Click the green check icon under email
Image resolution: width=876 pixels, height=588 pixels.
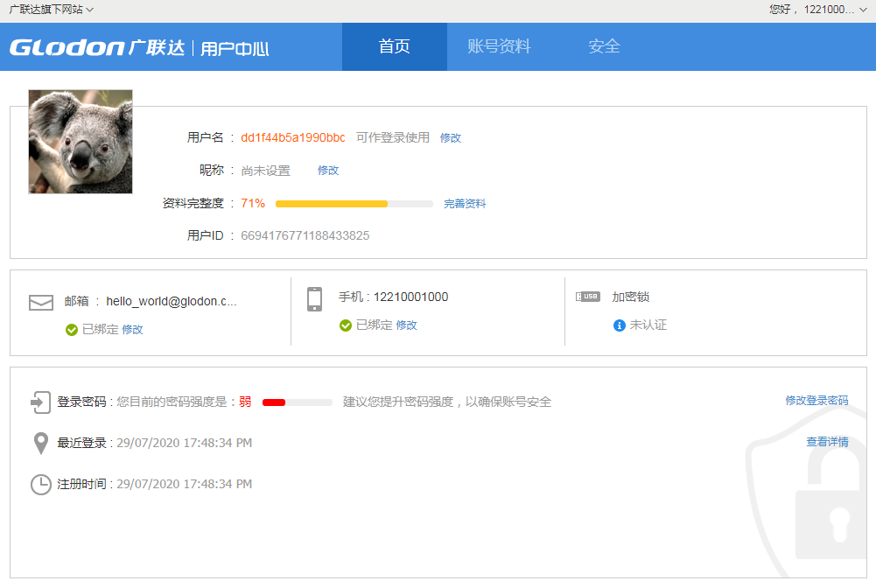pyautogui.click(x=72, y=330)
